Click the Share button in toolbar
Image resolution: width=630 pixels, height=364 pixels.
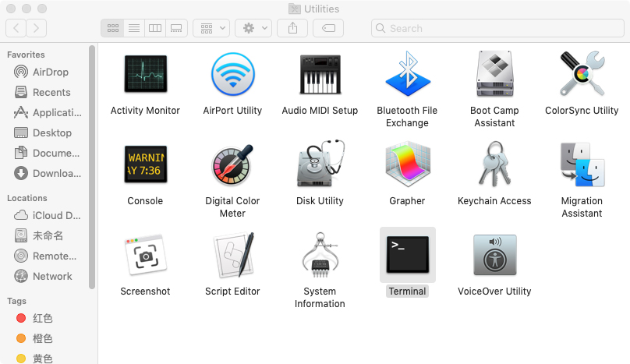click(x=292, y=28)
